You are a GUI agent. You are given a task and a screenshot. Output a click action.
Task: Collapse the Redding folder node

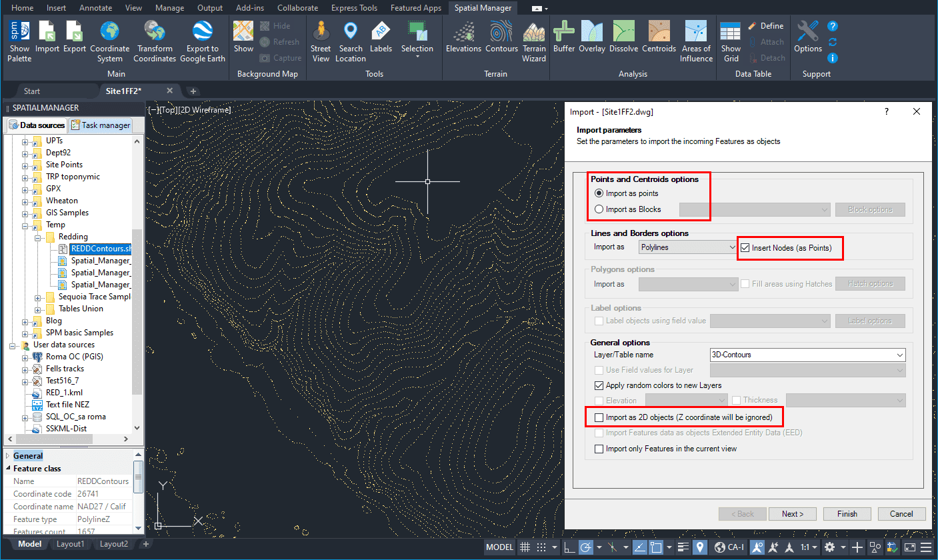point(37,237)
